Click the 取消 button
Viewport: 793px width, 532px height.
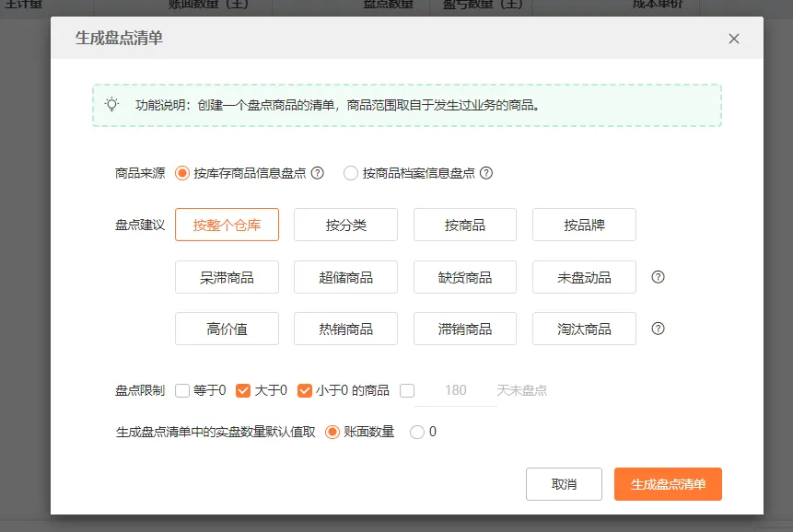564,484
